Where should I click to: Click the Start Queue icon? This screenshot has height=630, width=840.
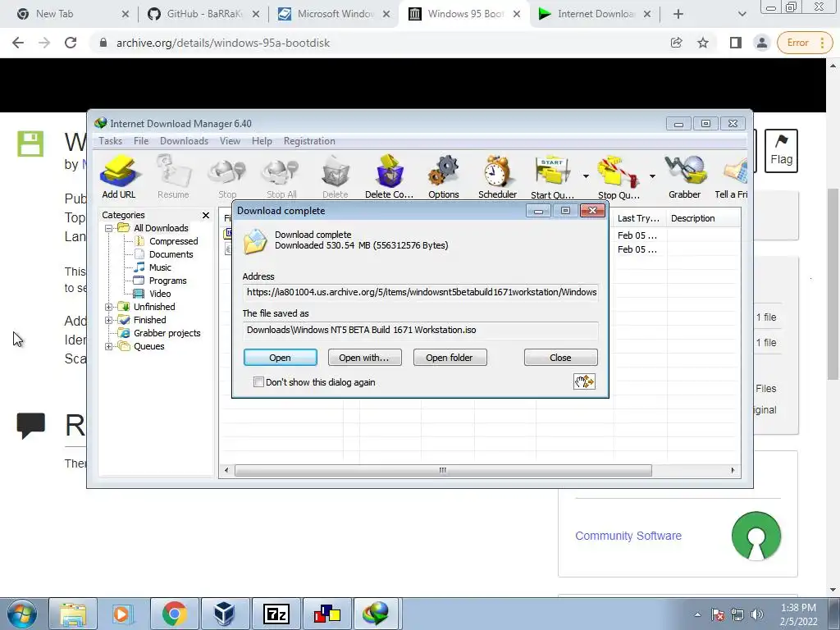(552, 177)
